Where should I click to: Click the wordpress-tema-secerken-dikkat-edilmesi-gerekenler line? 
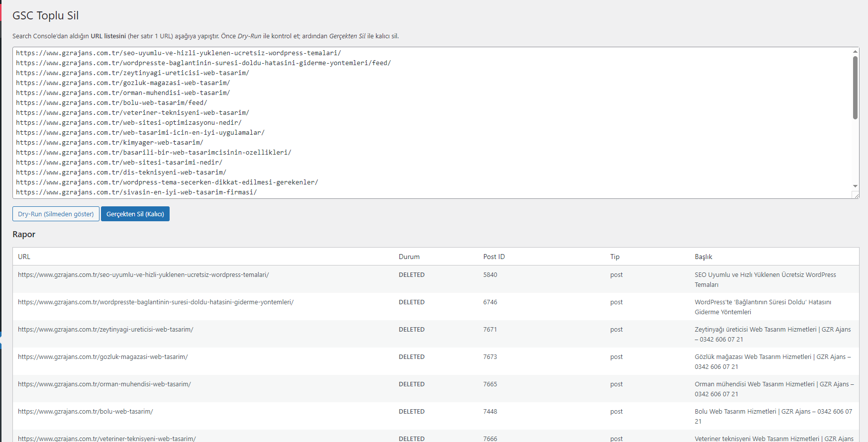coord(167,182)
